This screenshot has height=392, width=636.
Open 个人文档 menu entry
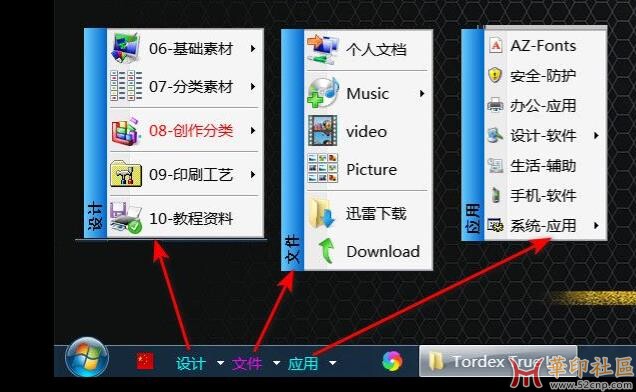coord(367,50)
